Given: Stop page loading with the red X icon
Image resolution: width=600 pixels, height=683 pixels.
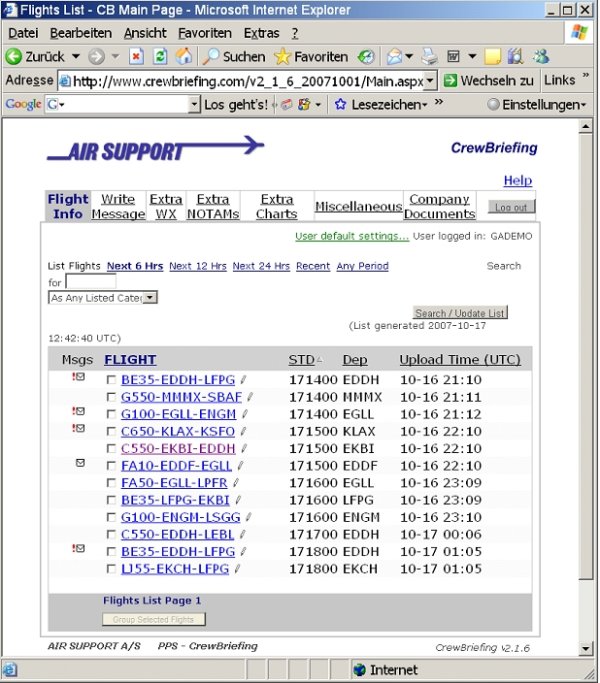Looking at the screenshot, I should 136,57.
